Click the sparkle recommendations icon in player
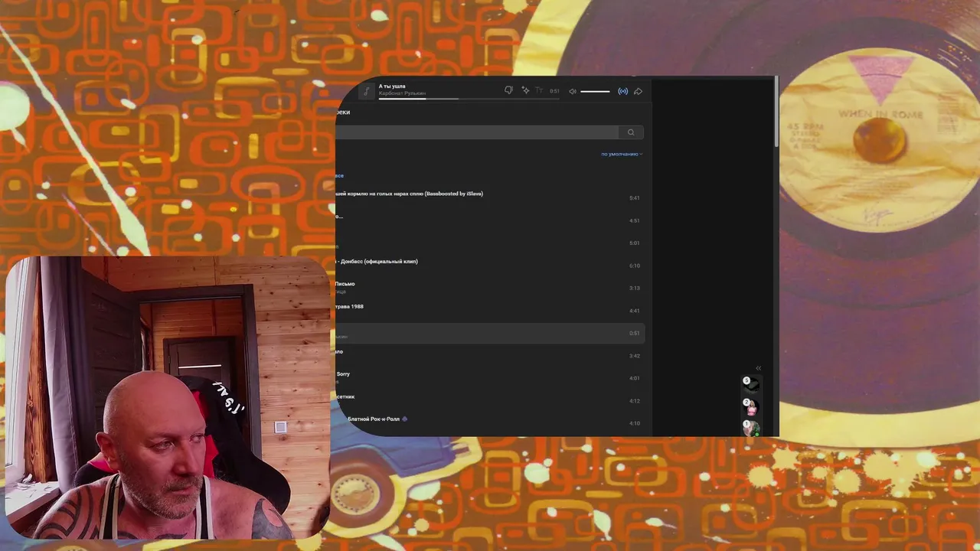This screenshot has height=551, width=980. [x=525, y=90]
